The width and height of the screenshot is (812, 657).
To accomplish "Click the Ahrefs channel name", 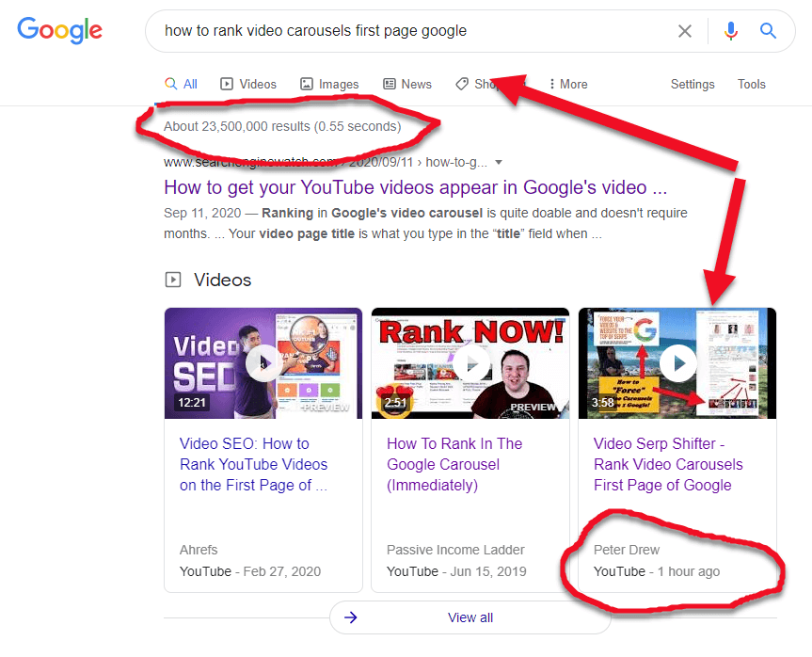I will (199, 550).
